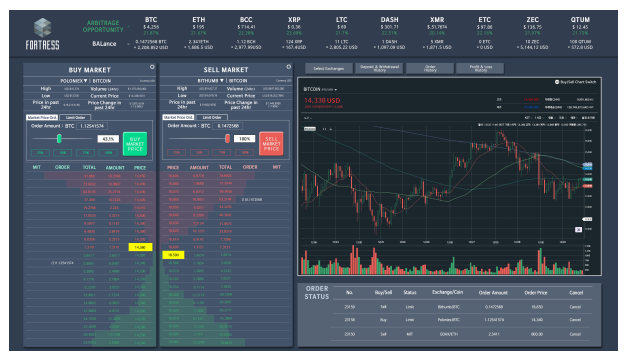
Task: Open Sell Market panel settings gear
Action: (x=288, y=67)
